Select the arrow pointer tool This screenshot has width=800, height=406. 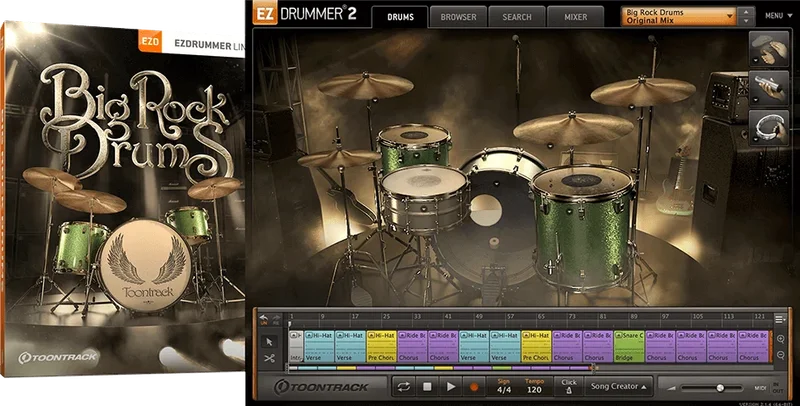269,341
